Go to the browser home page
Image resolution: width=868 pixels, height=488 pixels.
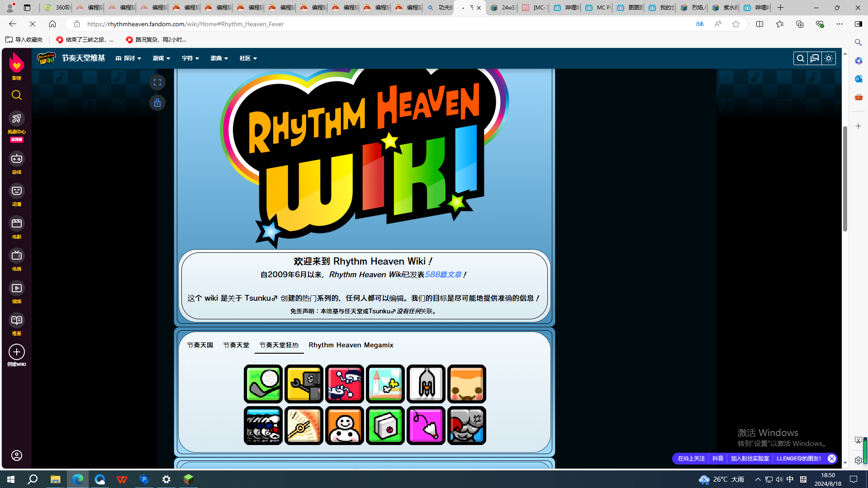point(52,24)
